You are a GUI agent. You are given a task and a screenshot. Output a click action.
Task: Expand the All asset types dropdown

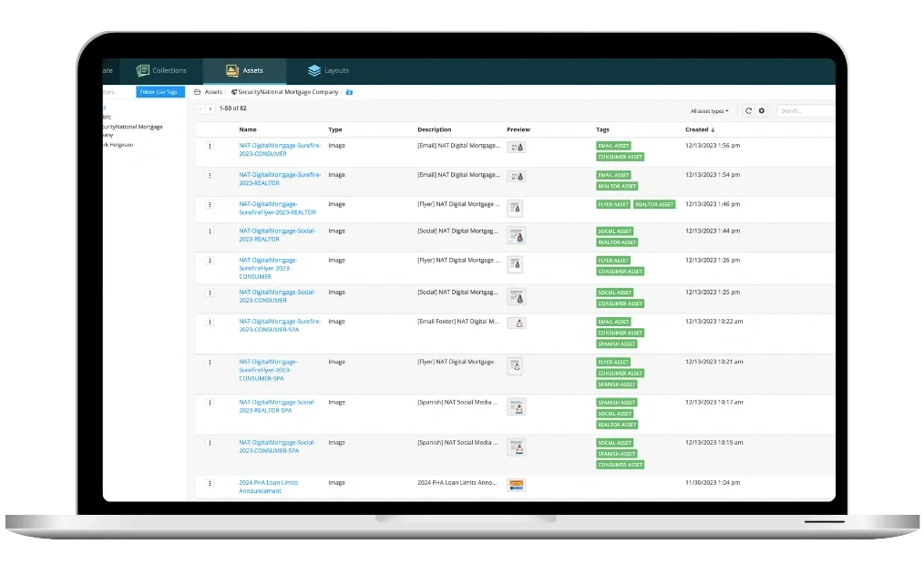[709, 111]
